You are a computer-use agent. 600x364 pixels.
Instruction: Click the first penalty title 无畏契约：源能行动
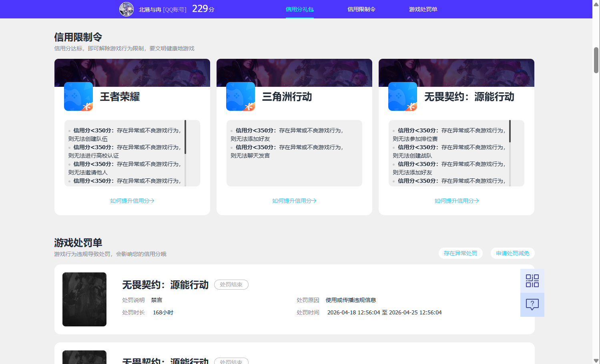[x=165, y=285]
